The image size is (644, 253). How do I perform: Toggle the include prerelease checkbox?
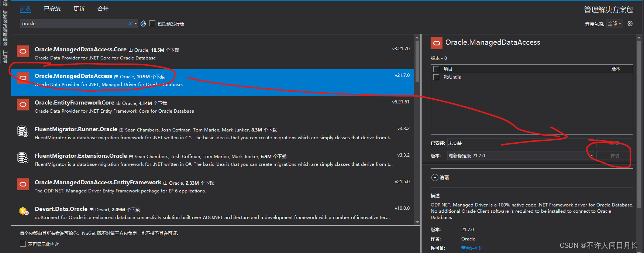[152, 24]
